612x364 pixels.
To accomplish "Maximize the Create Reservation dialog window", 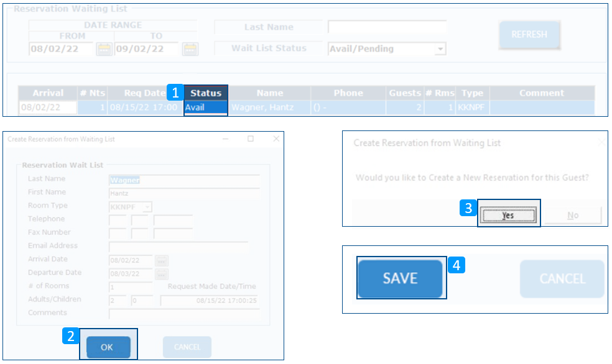I will pyautogui.click(x=251, y=139).
